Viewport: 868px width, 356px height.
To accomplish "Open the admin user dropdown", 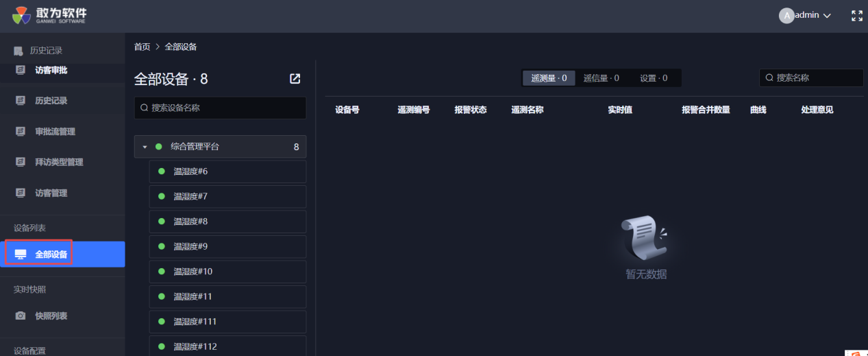I will pos(806,15).
